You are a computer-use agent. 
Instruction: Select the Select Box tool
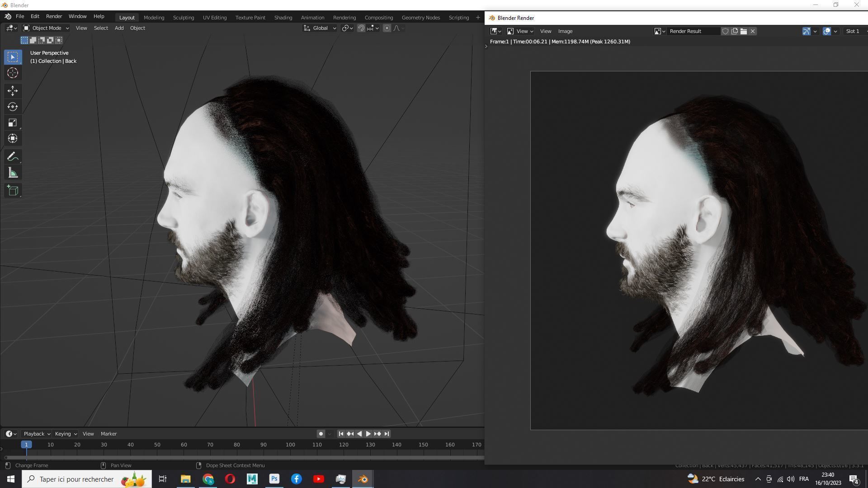13,57
